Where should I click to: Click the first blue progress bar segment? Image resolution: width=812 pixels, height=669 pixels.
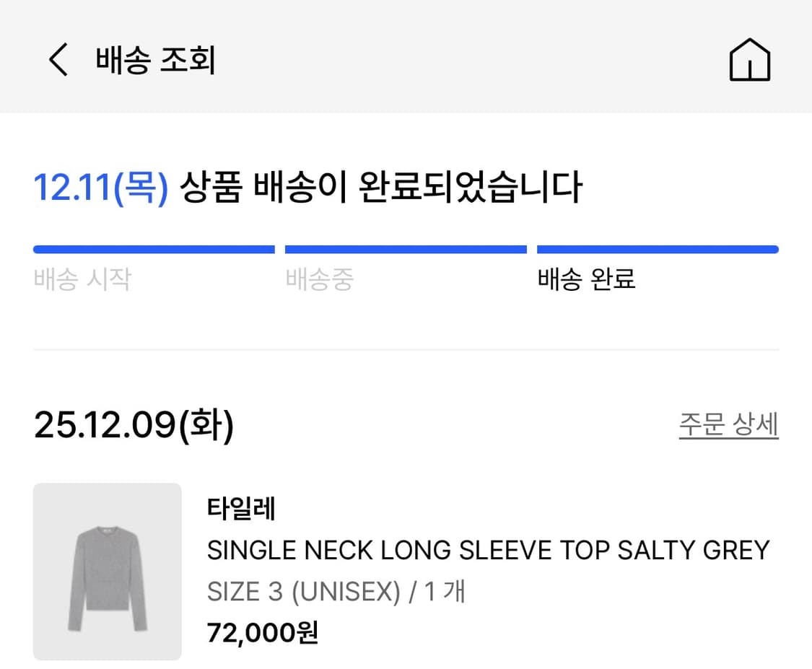(x=154, y=250)
